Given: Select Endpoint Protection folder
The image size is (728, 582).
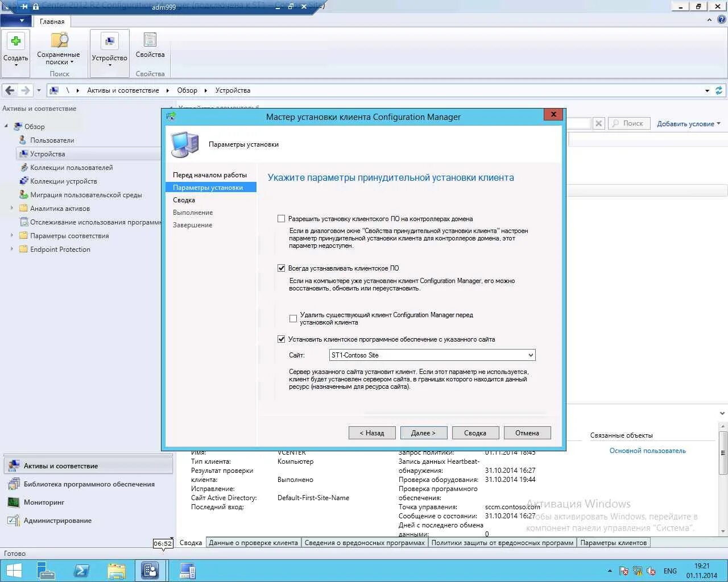Looking at the screenshot, I should [x=60, y=250].
